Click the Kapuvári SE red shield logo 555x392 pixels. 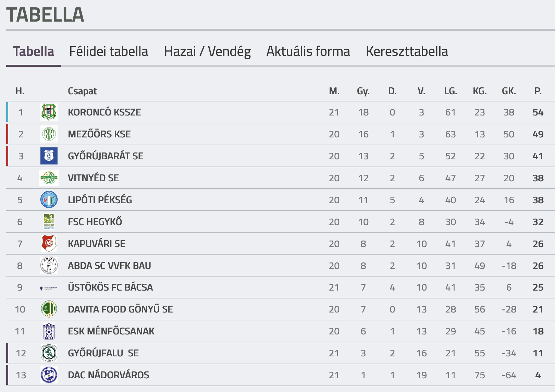[49, 244]
